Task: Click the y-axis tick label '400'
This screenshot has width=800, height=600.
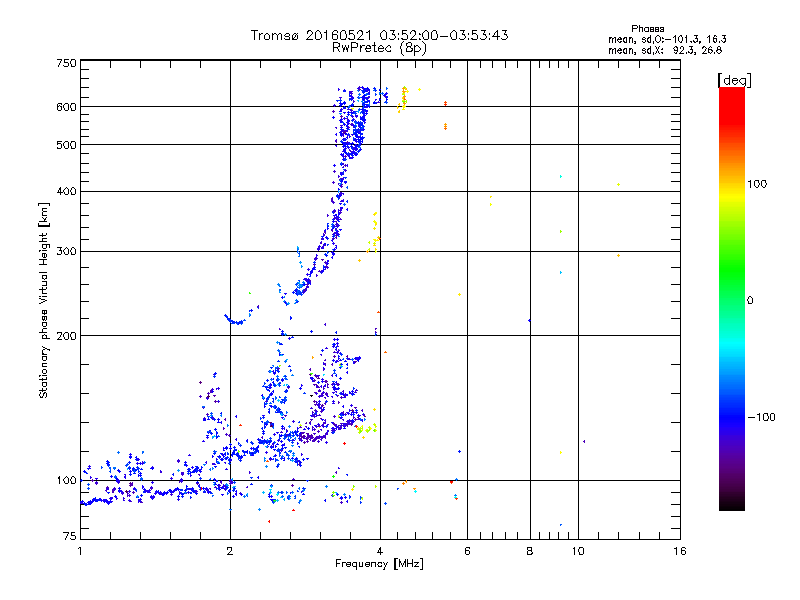Action: coord(66,192)
